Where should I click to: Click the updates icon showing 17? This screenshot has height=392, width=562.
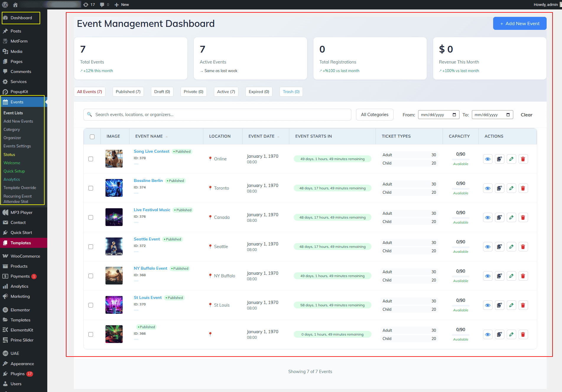89,4
